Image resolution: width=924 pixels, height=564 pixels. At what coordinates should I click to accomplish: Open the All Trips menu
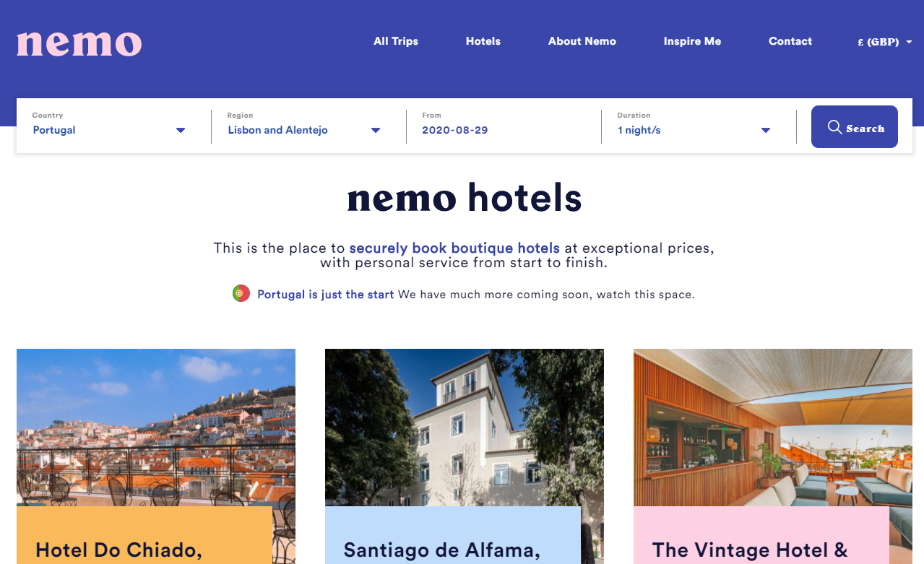(396, 41)
